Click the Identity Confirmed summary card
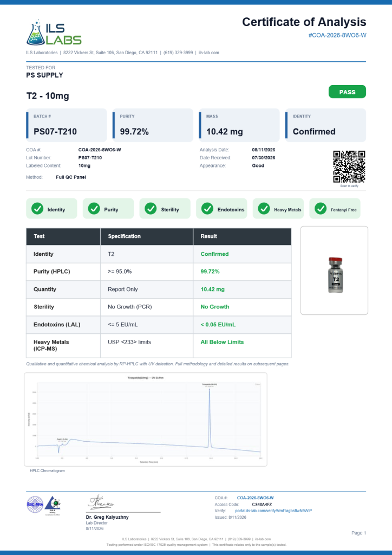The height and width of the screenshot is (555, 392). click(x=325, y=125)
